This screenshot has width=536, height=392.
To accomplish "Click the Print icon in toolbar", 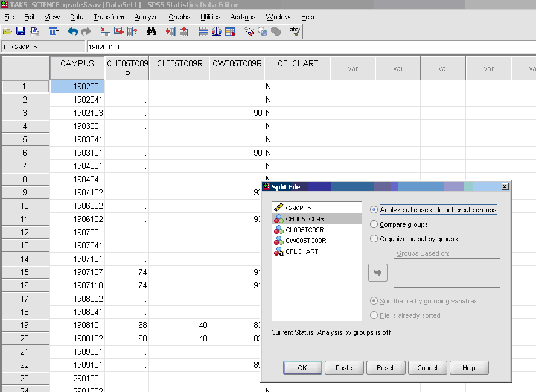I will tap(34, 31).
